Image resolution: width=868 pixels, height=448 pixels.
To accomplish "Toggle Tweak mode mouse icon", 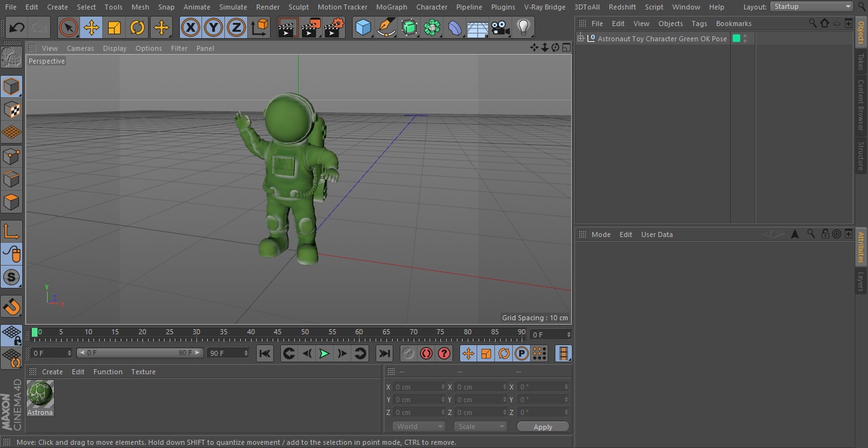I will pos(11,254).
